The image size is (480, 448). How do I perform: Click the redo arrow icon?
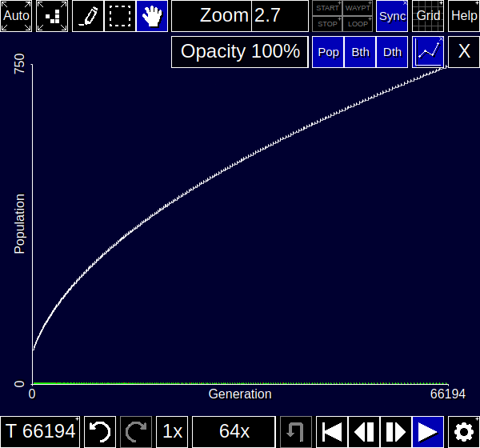pos(136,432)
